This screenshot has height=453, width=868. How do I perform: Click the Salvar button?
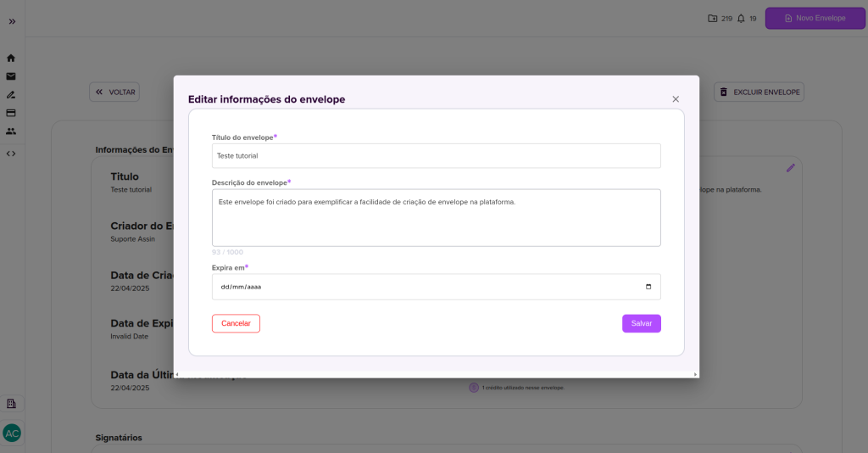(x=641, y=323)
